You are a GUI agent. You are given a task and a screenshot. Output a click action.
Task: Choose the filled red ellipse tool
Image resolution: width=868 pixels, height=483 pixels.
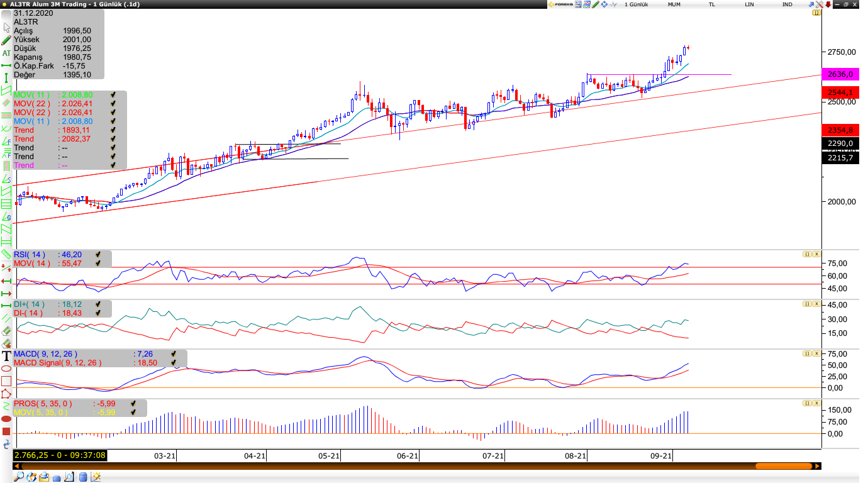[6, 418]
